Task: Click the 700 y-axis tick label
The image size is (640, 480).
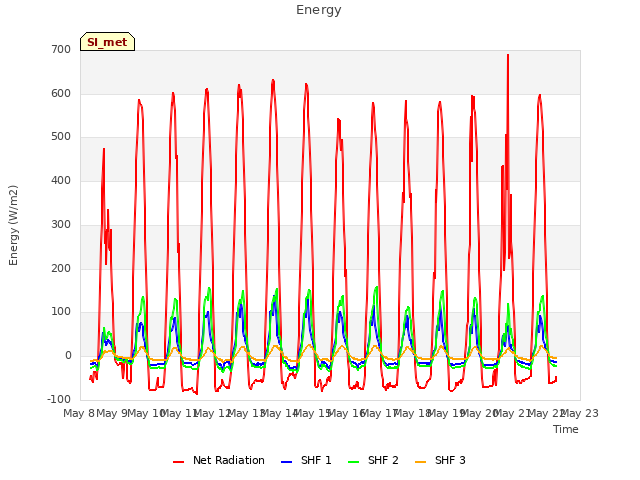Action: (61, 50)
